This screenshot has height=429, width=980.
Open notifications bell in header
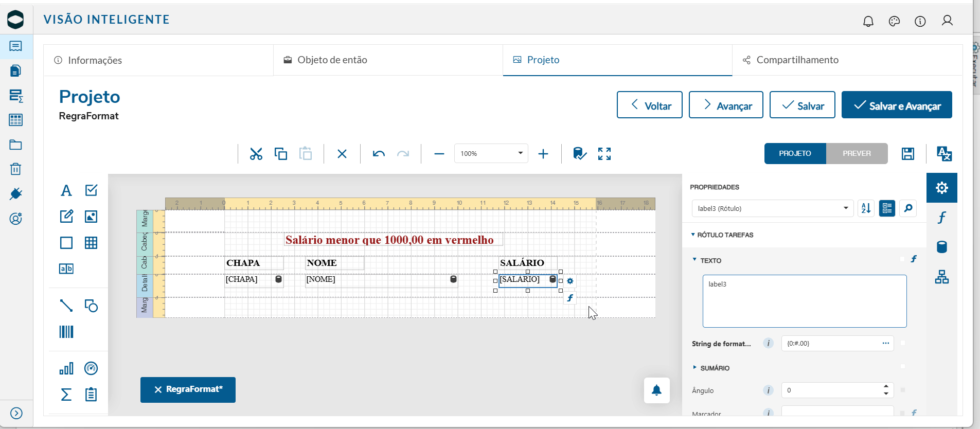click(x=868, y=21)
